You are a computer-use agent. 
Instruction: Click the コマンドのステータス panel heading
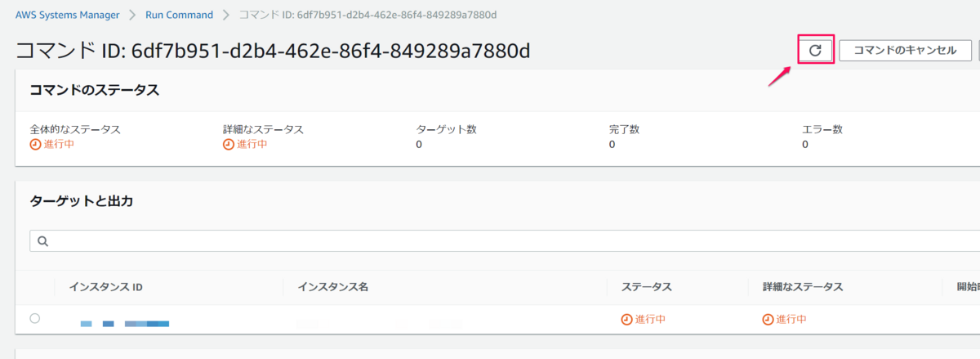tap(95, 90)
